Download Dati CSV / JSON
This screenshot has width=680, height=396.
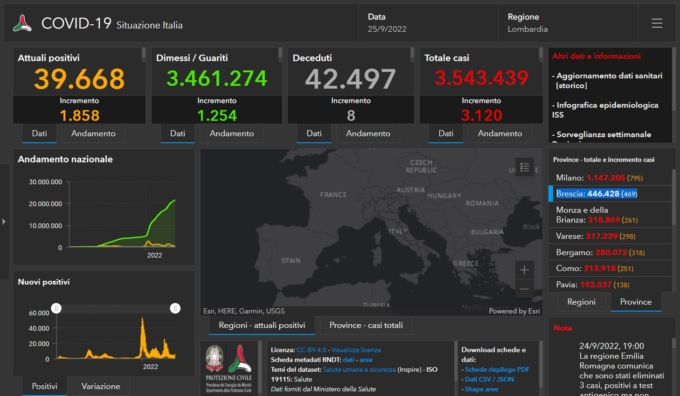[489, 379]
